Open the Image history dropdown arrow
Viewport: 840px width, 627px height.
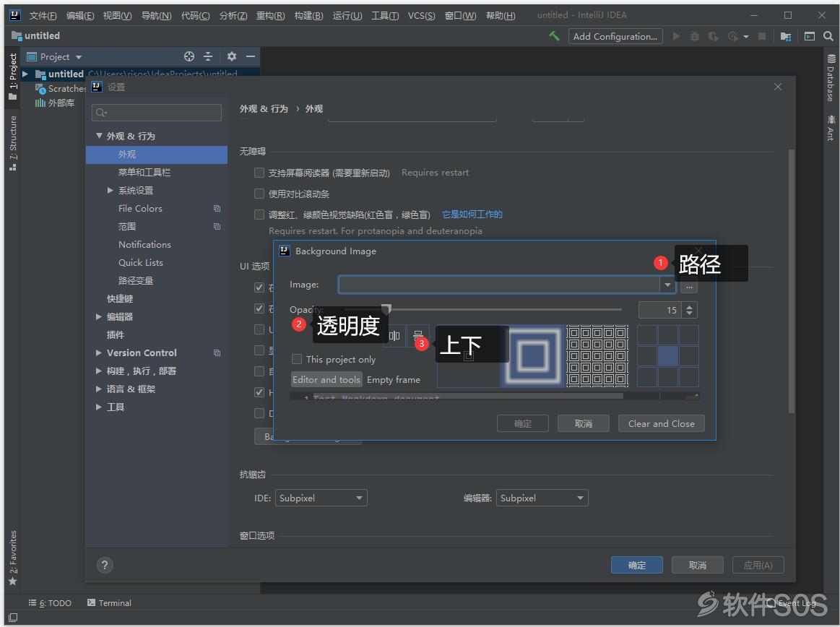pyautogui.click(x=667, y=285)
